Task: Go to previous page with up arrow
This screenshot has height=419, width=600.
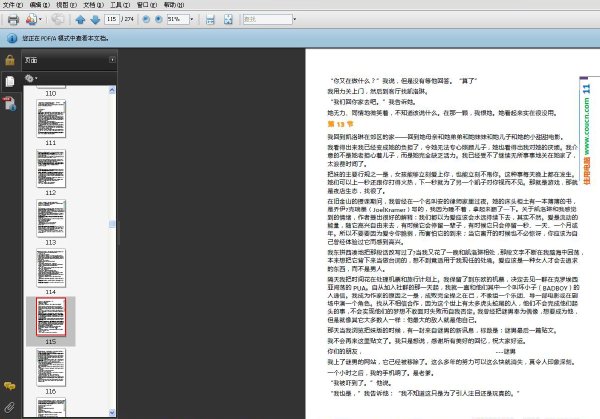Action: (x=80, y=20)
